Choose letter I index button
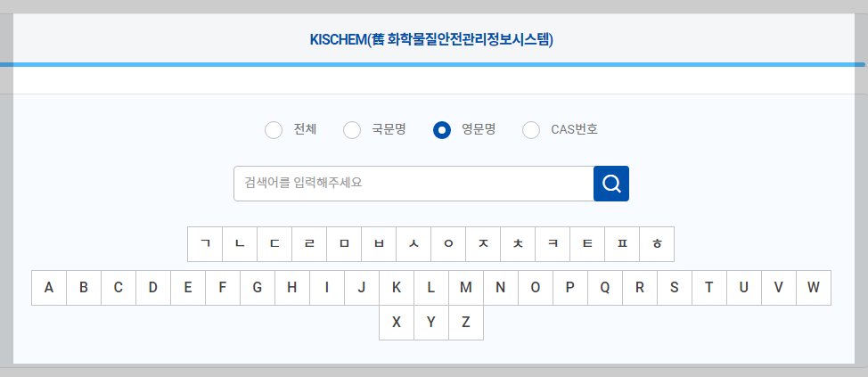Screen dimensions: 868x377 [x=327, y=288]
